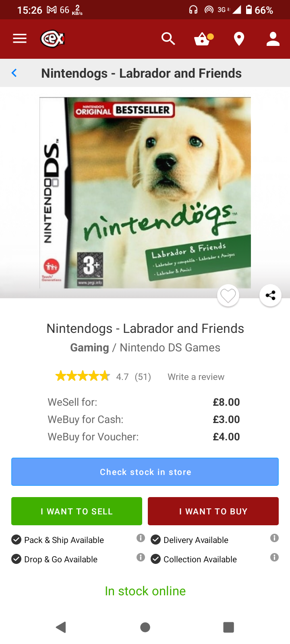Viewport: 290px width, 644px height.
Task: Select I WANT TO BUY
Action: (x=213, y=511)
